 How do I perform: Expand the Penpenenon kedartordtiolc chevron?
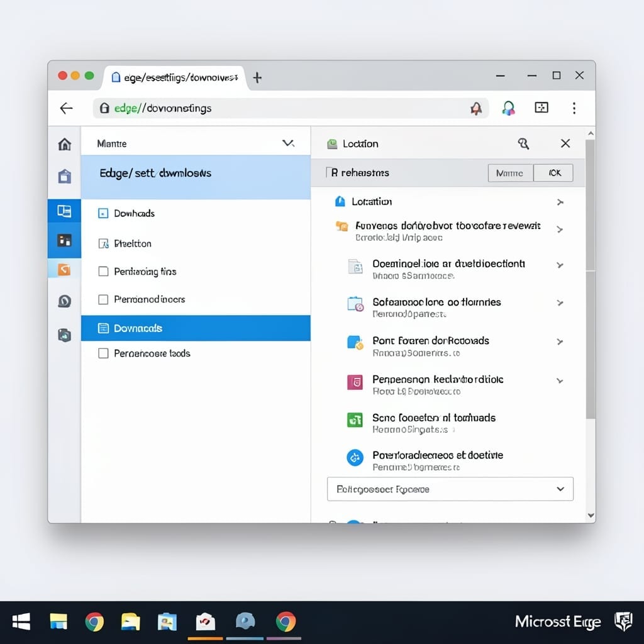click(559, 380)
